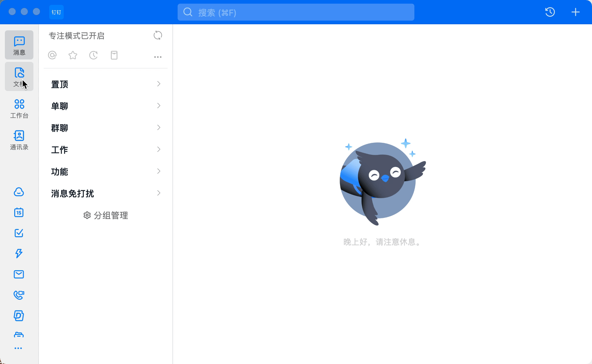Open the to-do checklist icon

pos(19,233)
